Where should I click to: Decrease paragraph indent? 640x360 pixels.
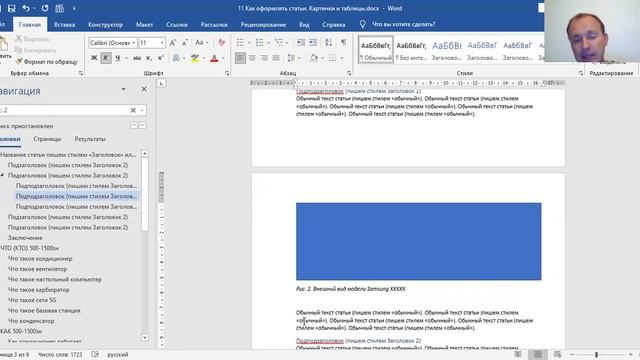(301, 42)
